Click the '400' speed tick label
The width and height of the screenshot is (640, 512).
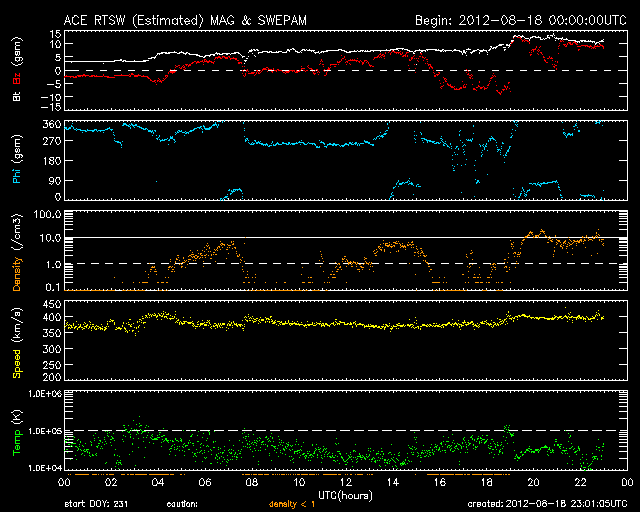click(x=52, y=317)
